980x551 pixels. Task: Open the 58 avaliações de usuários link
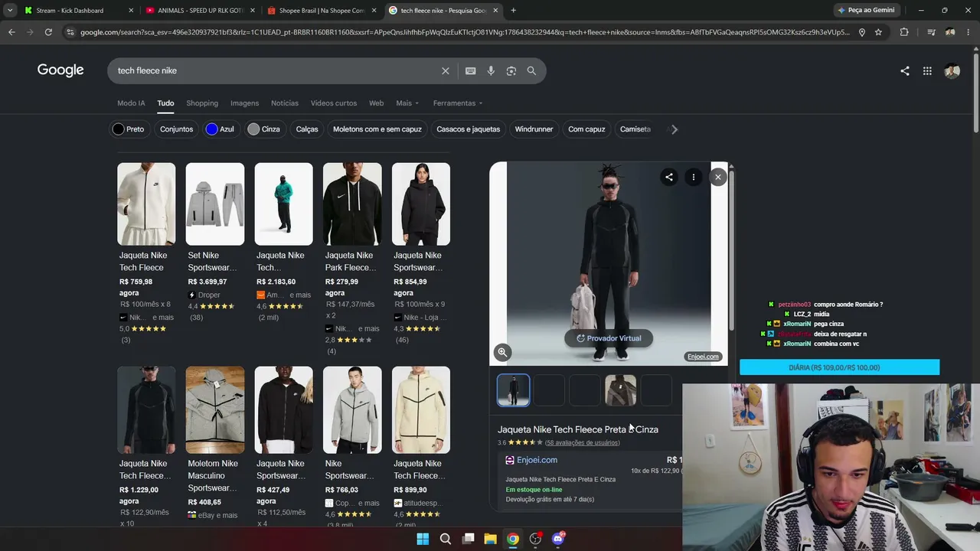pyautogui.click(x=583, y=442)
